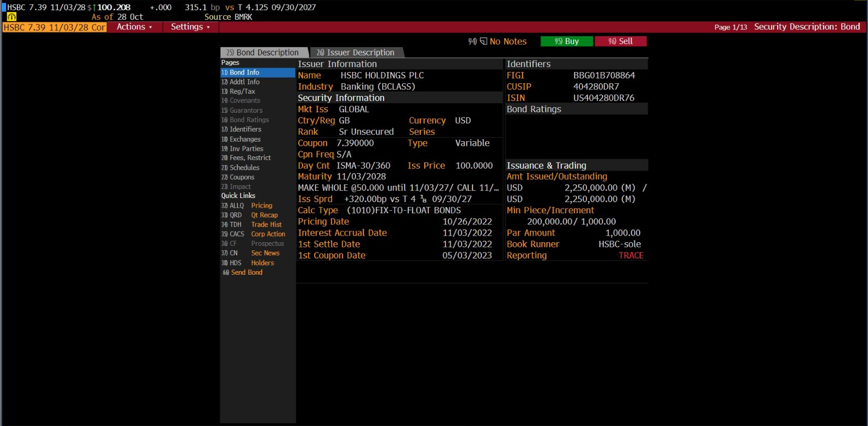The width and height of the screenshot is (868, 426).
Task: Click the Calc Type label
Action: point(318,210)
